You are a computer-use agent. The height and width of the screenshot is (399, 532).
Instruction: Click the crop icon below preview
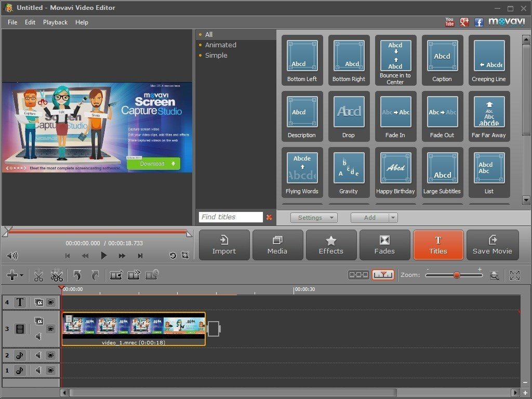coord(185,255)
